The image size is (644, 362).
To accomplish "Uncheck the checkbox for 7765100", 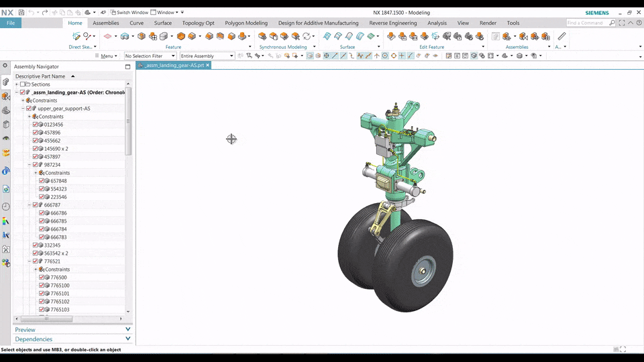I will (42, 286).
